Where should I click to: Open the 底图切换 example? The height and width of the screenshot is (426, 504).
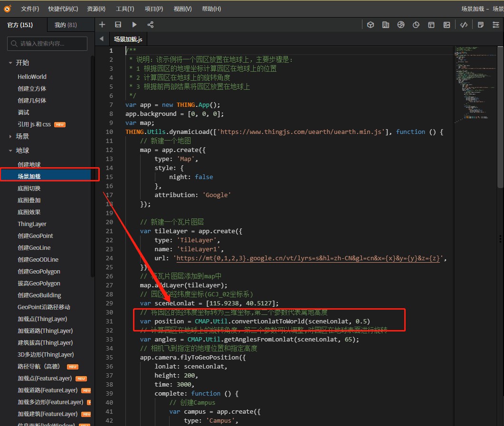29,188
